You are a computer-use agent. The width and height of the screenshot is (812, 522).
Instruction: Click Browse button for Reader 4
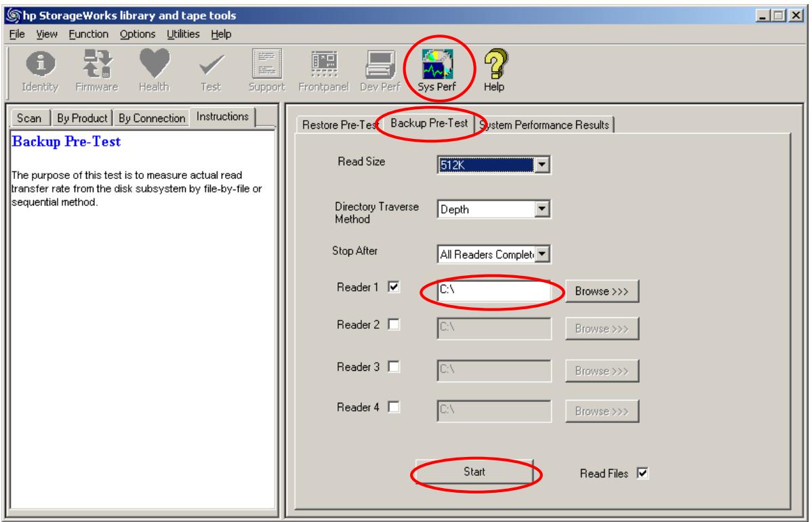602,411
